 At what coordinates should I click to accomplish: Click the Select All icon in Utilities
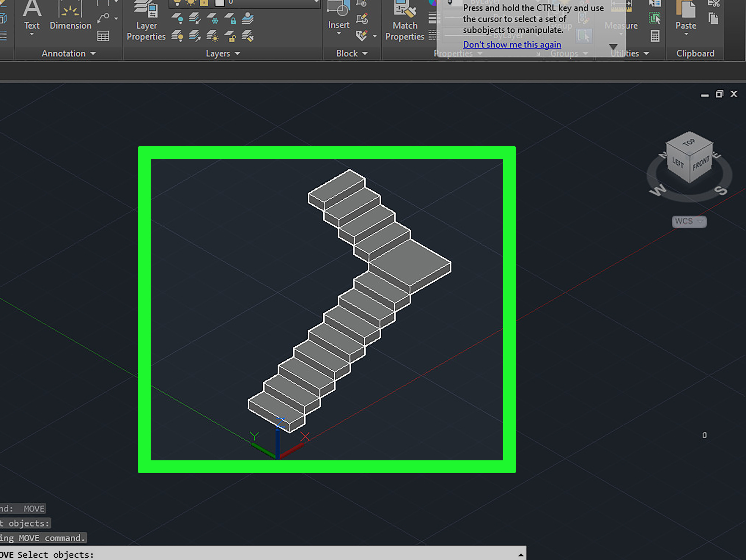(655, 18)
